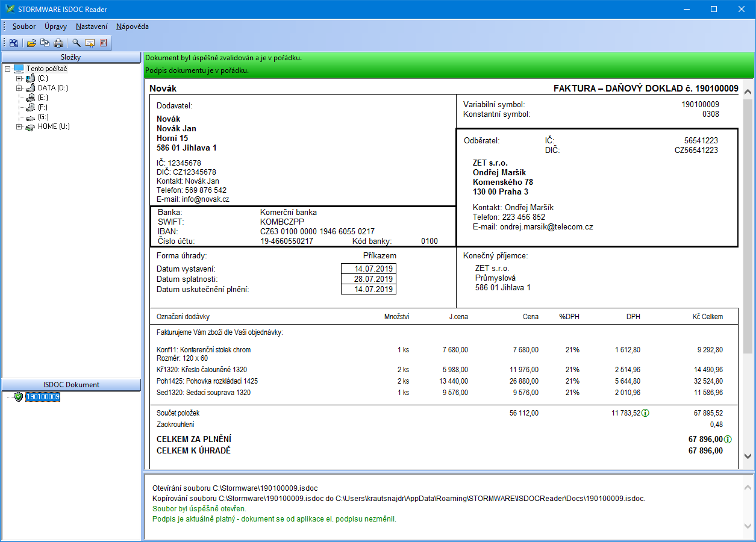This screenshot has width=756, height=542.
Task: Collapse the Tento počítač tree node
Action: (7, 69)
